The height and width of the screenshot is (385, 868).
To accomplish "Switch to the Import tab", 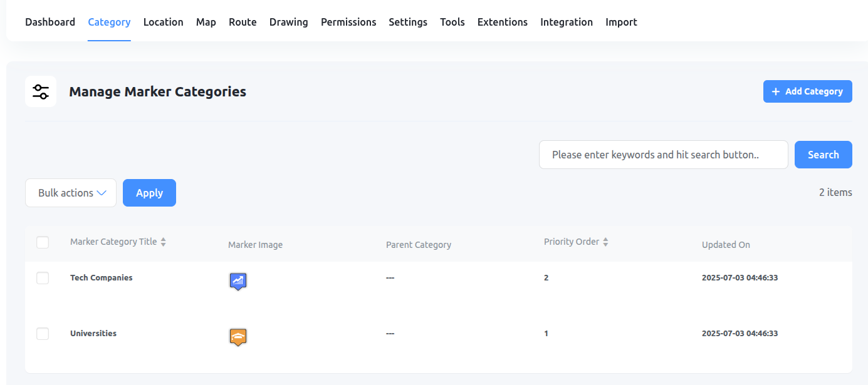I will click(x=621, y=22).
